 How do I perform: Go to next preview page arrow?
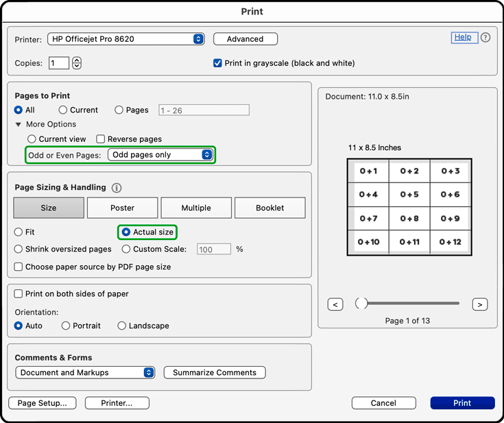point(480,304)
